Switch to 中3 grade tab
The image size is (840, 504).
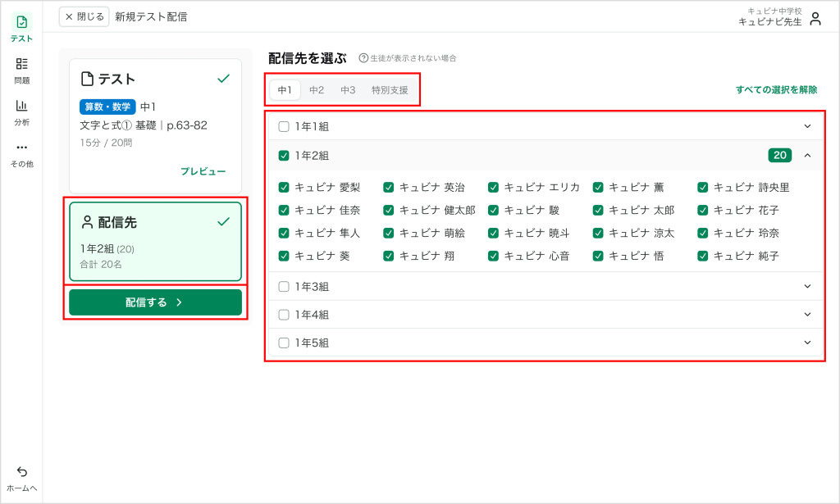tap(348, 90)
